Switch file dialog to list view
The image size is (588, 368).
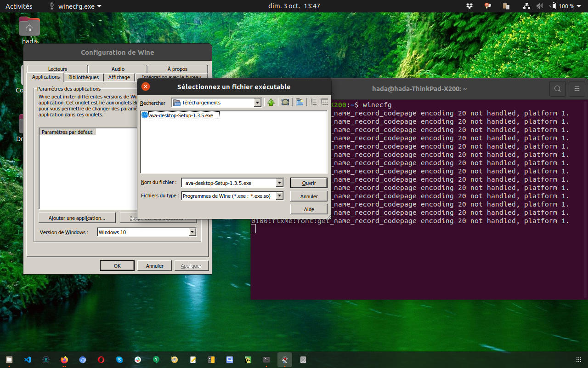(x=314, y=102)
